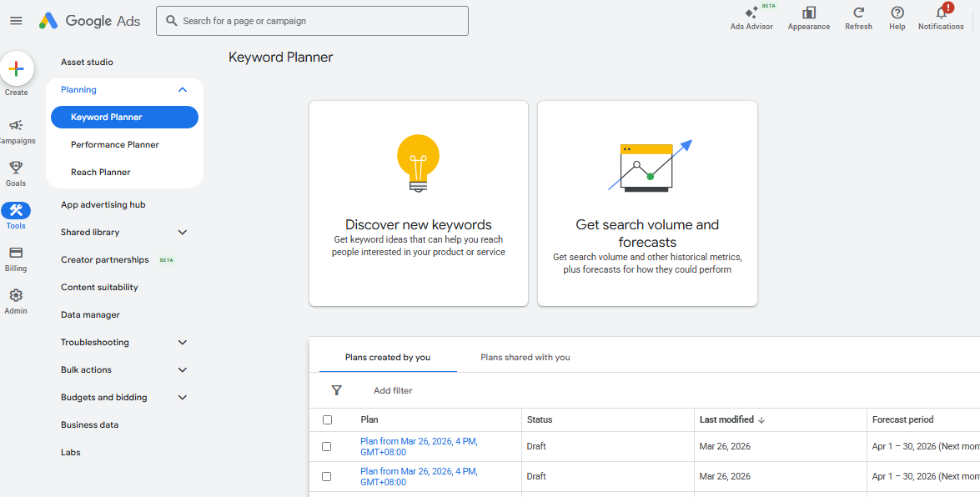Click the Refresh icon

click(x=858, y=15)
